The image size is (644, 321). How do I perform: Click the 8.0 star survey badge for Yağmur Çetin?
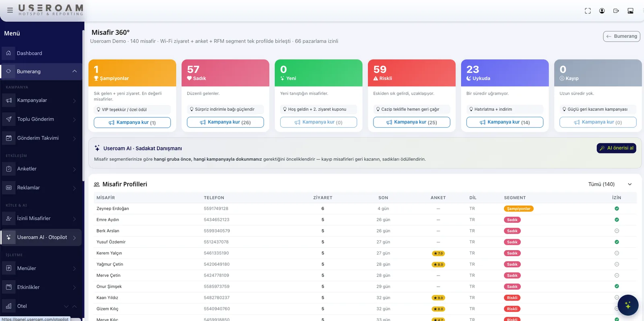click(438, 265)
